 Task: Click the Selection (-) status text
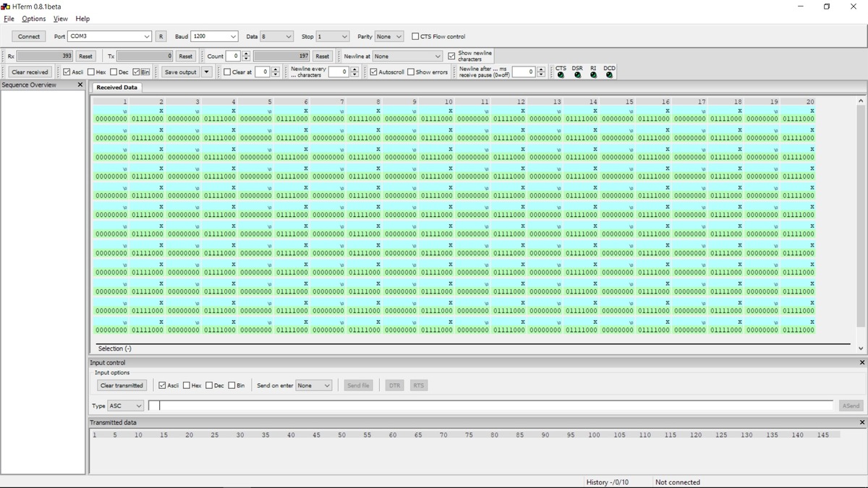[114, 349]
